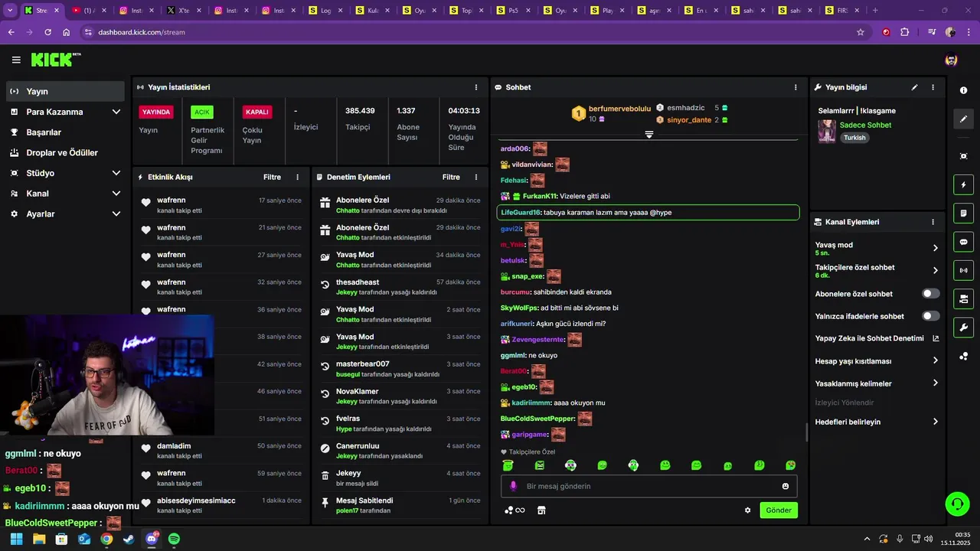Open Yavaş mod settings arrow
The height and width of the screenshot is (551, 980).
pos(936,248)
